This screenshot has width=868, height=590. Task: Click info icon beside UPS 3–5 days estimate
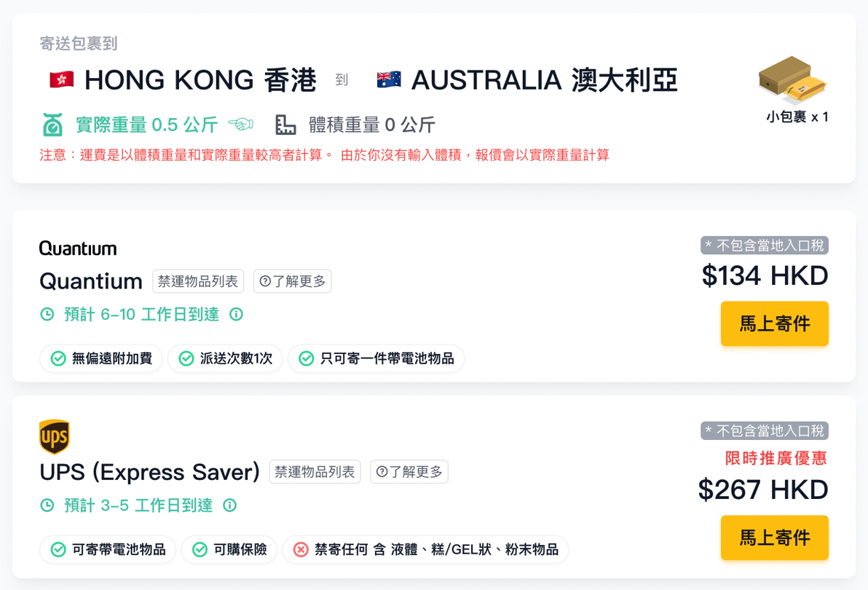[x=229, y=505]
